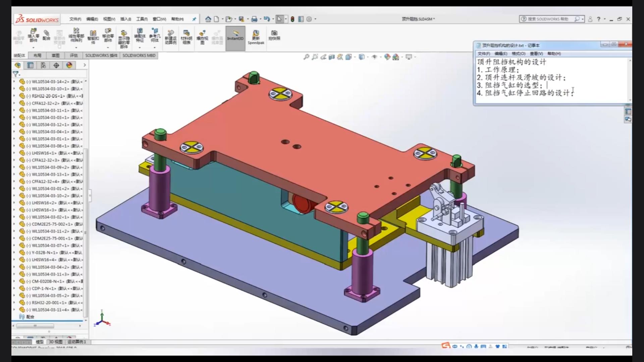Viewport: 644px width, 362px height.
Task: Click the Rebuild traffic light icon
Action: (292, 19)
